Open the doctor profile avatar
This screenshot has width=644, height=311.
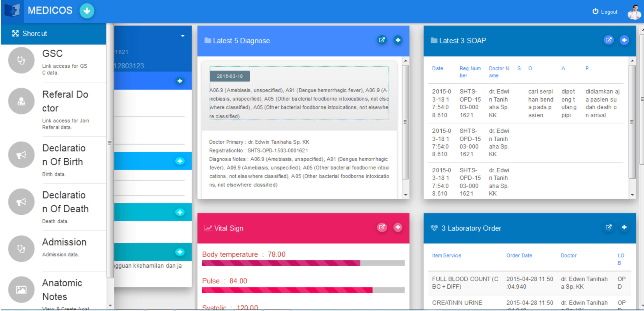point(634,12)
